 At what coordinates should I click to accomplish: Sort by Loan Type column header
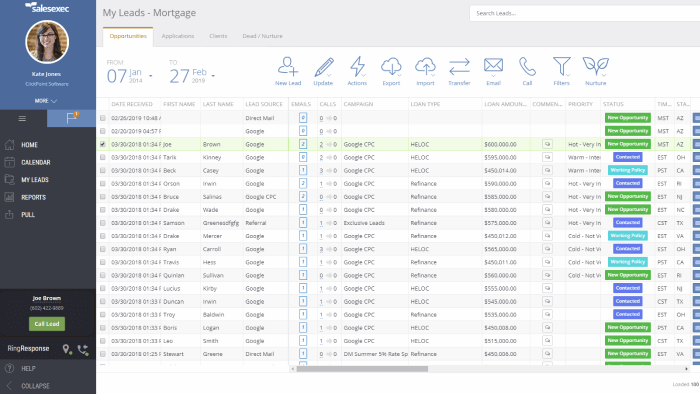click(x=425, y=104)
